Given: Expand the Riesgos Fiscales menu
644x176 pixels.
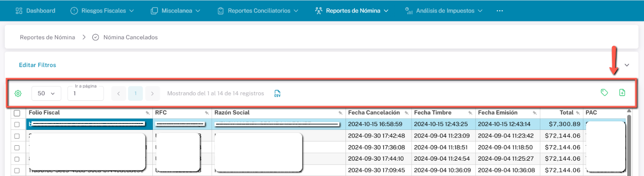Looking at the screenshot, I should pos(102,11).
